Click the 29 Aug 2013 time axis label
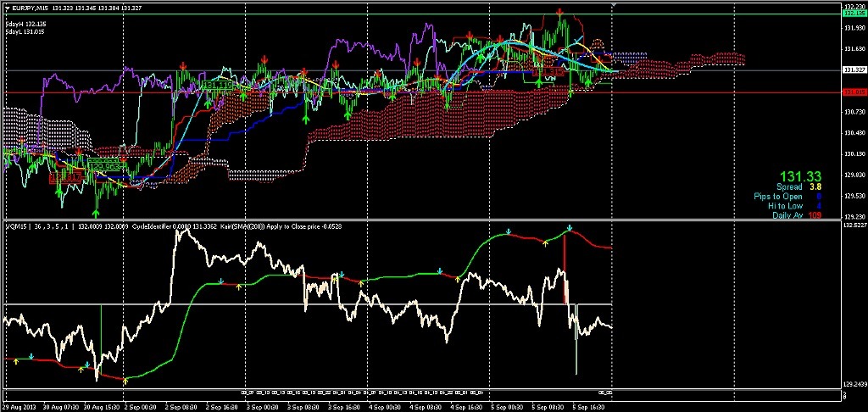 [x=19, y=406]
